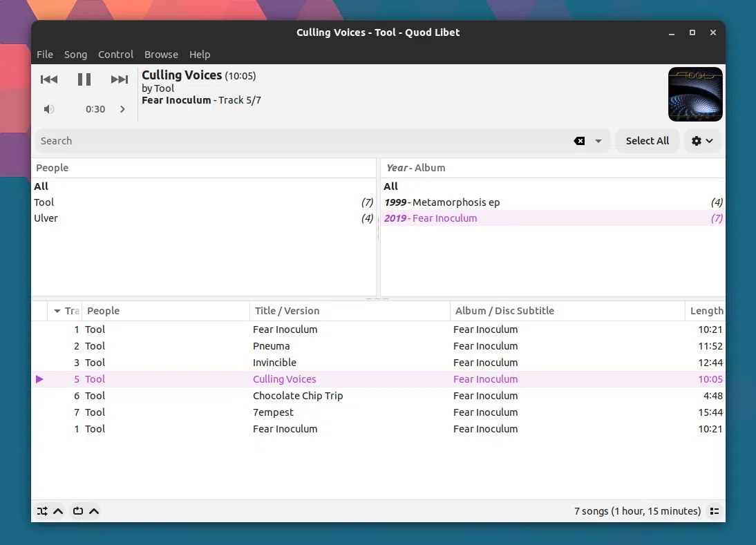This screenshot has width=756, height=545.
Task: Close the Quod Libet window
Action: point(713,32)
